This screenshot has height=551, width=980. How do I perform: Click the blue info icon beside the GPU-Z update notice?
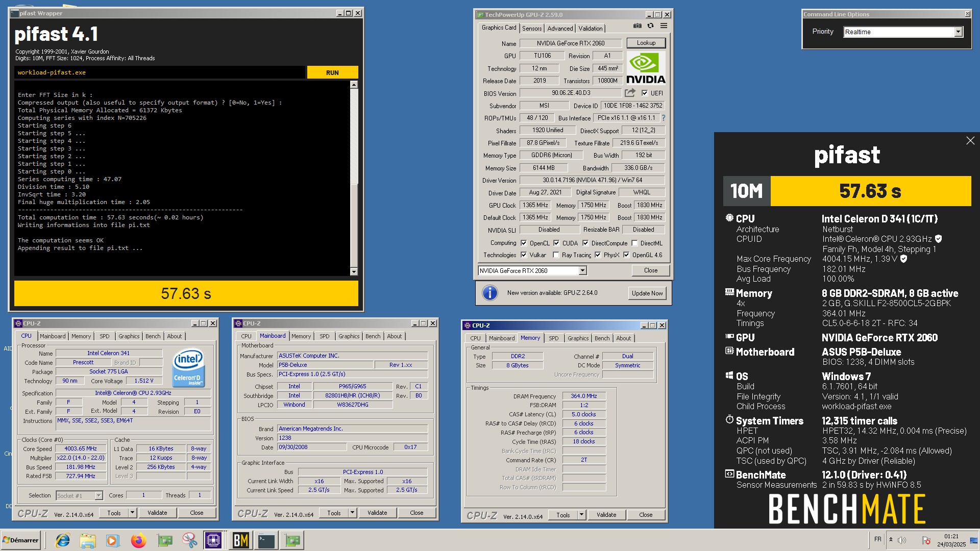489,293
